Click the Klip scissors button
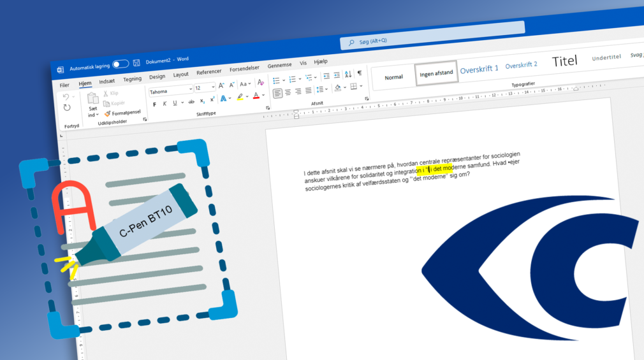Viewport: 644px width, 360px height. click(x=111, y=94)
